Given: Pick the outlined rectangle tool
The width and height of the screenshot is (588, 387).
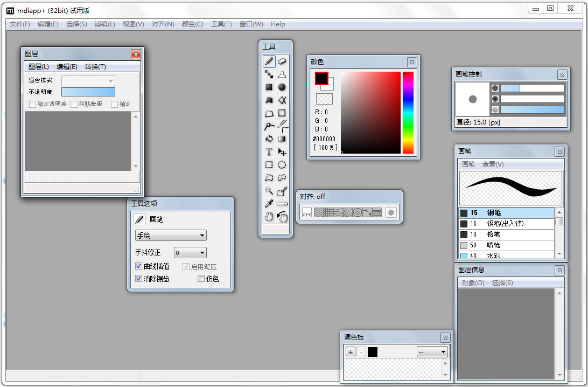Looking at the screenshot, I should pos(282,113).
